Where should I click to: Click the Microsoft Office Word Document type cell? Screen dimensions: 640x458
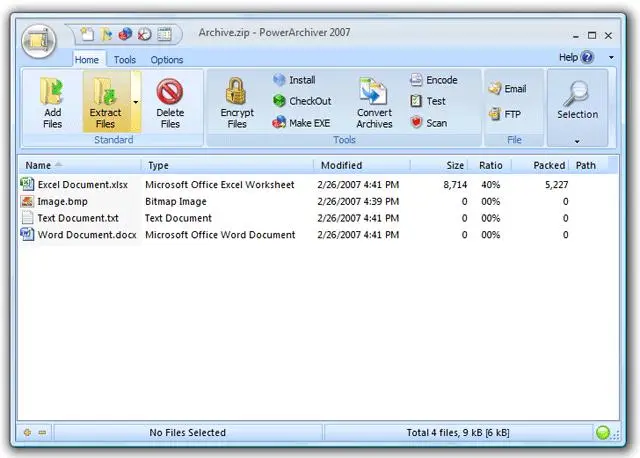click(220, 235)
